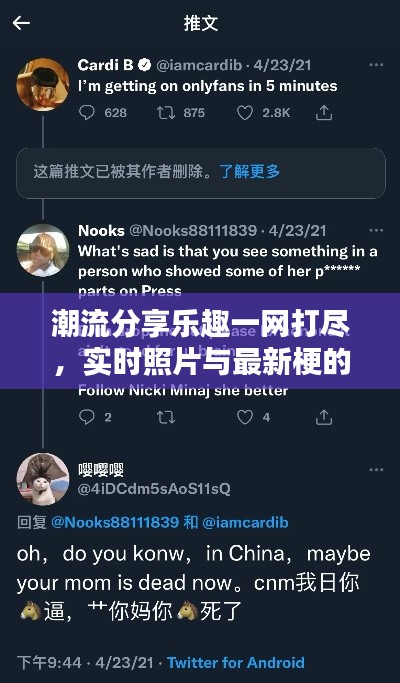The width and height of the screenshot is (400, 683).
Task: Reply to Cardi B's tweet
Action: click(x=87, y=113)
